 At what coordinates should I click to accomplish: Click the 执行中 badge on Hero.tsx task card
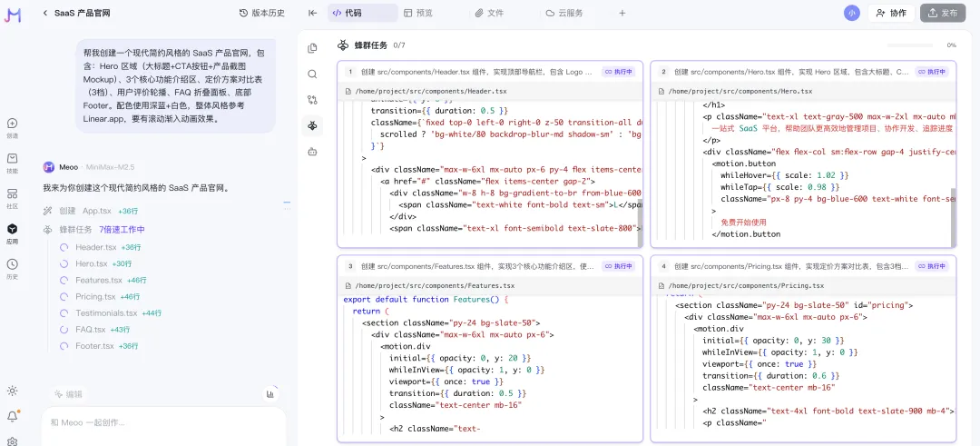click(932, 72)
